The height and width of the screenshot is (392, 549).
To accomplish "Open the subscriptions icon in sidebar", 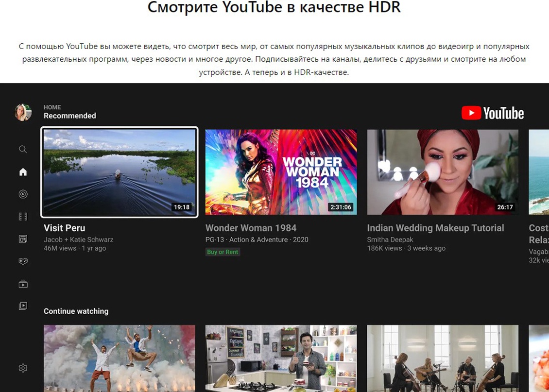I will point(23,284).
